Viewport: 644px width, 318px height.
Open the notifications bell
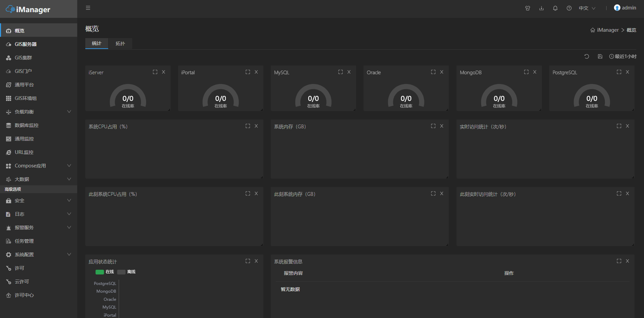coord(555,8)
